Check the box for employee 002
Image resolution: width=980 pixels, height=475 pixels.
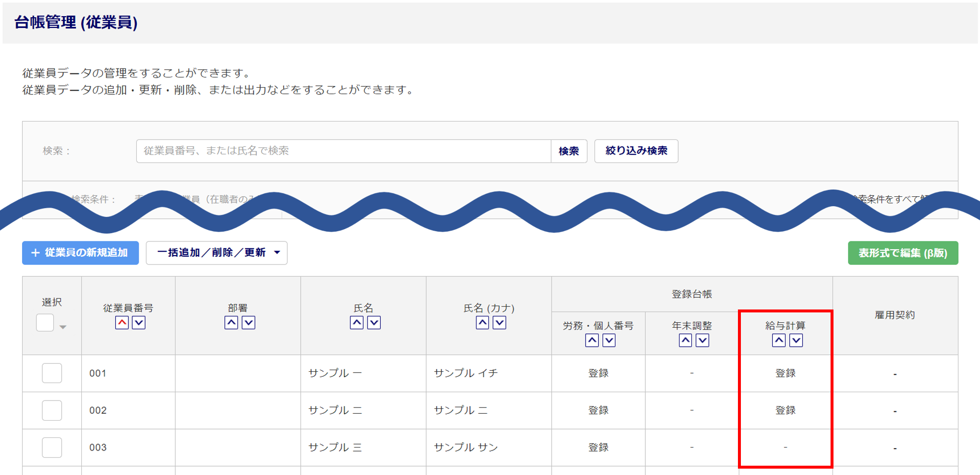click(x=52, y=410)
